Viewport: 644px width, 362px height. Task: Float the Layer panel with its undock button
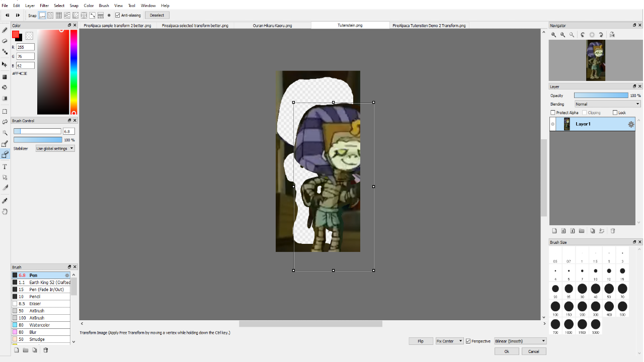tap(634, 86)
